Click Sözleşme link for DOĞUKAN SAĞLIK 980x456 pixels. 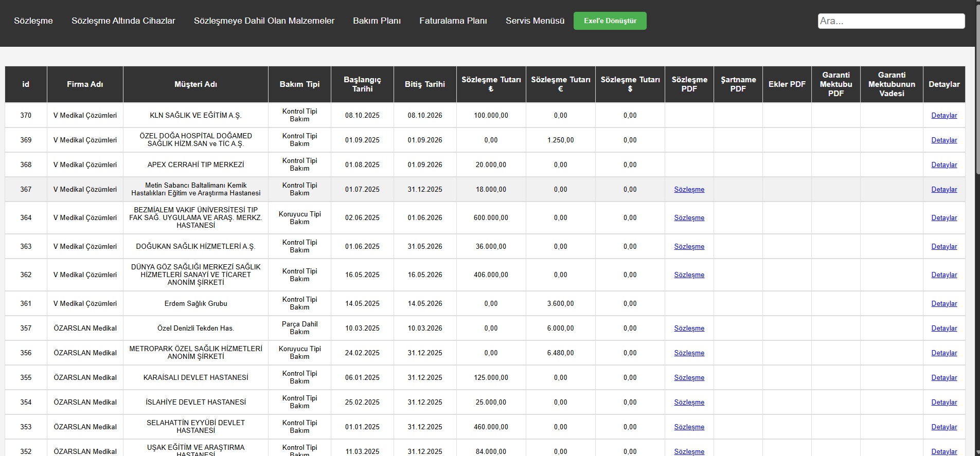tap(689, 247)
